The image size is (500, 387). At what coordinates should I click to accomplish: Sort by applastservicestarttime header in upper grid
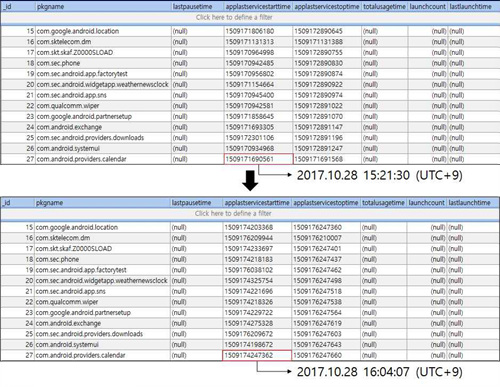258,6
